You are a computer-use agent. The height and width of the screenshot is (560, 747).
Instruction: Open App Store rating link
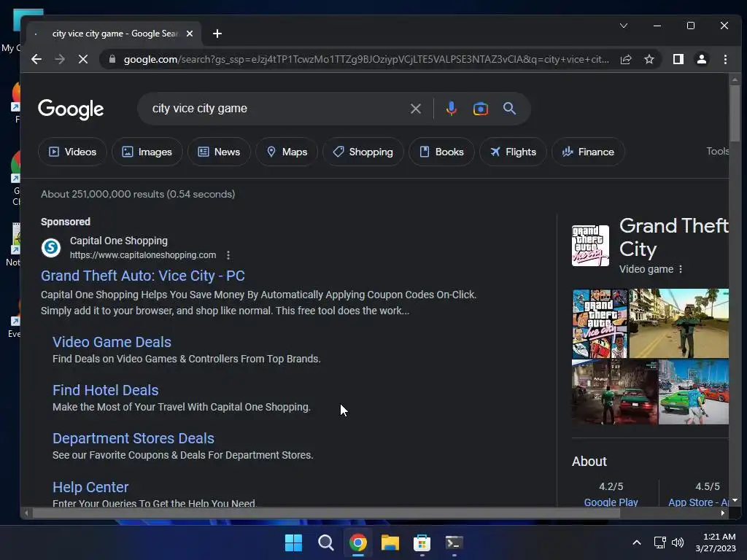point(698,502)
